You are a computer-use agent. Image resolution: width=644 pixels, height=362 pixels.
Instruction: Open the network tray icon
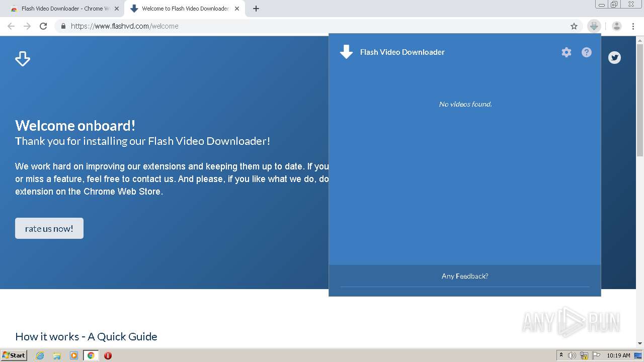tap(584, 355)
